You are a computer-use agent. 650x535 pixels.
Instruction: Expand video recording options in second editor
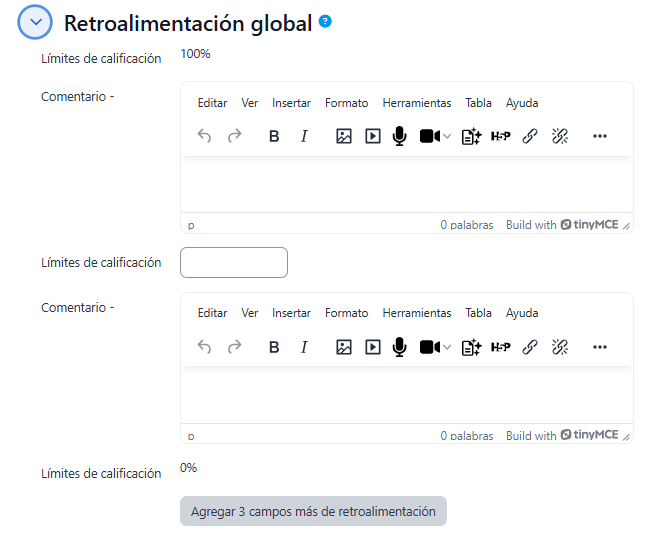(447, 347)
